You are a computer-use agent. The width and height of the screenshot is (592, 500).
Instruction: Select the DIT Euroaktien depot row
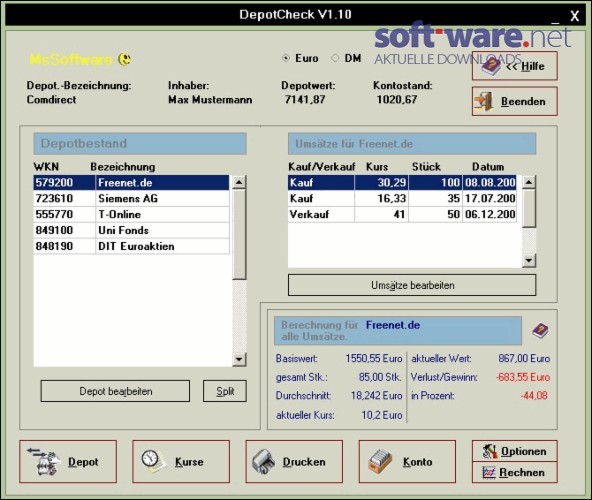(131, 246)
